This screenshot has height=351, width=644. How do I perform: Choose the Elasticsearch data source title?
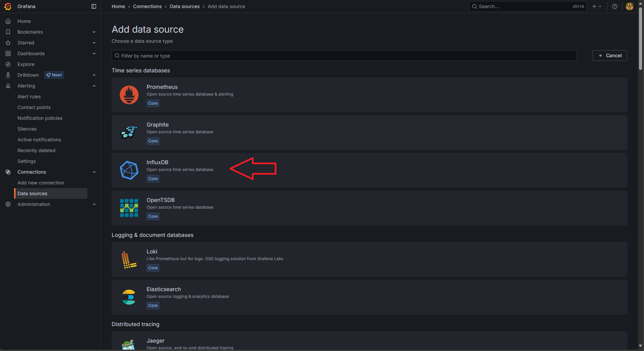pos(164,289)
